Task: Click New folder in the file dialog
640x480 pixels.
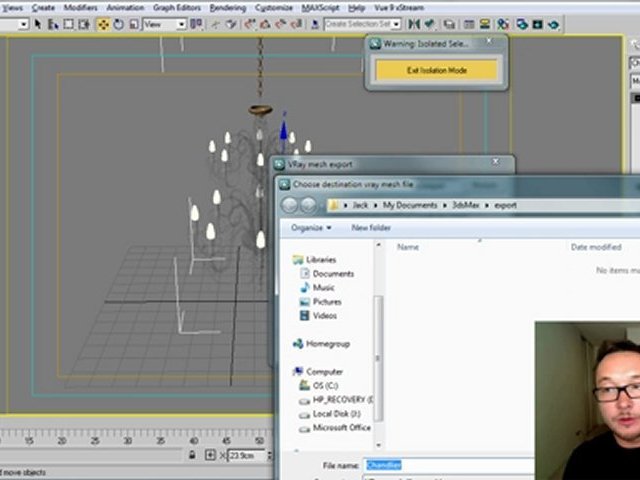Action: 371,227
